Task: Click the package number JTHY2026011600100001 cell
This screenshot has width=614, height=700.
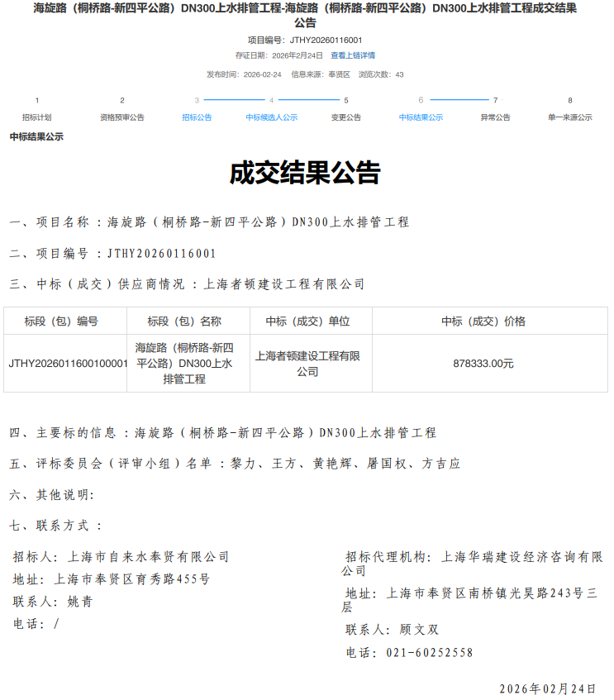Action: click(x=66, y=363)
